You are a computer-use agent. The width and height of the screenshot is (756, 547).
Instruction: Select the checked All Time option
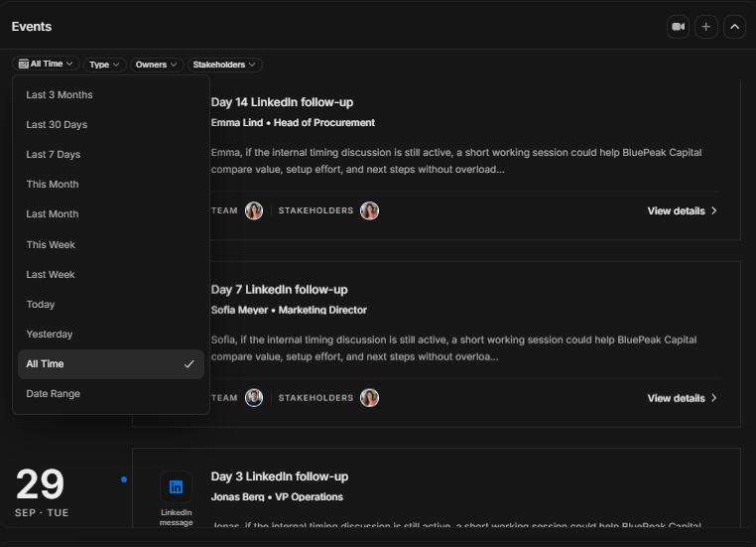click(x=111, y=364)
